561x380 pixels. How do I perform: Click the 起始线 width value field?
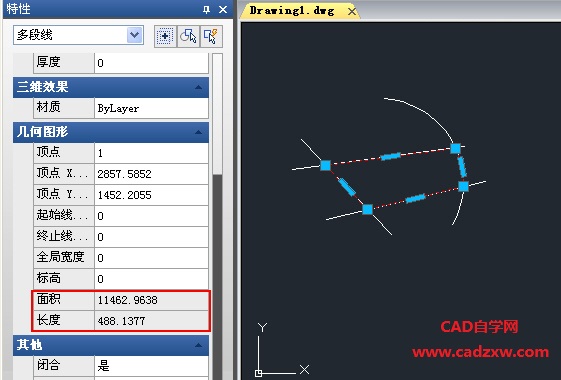(x=151, y=216)
